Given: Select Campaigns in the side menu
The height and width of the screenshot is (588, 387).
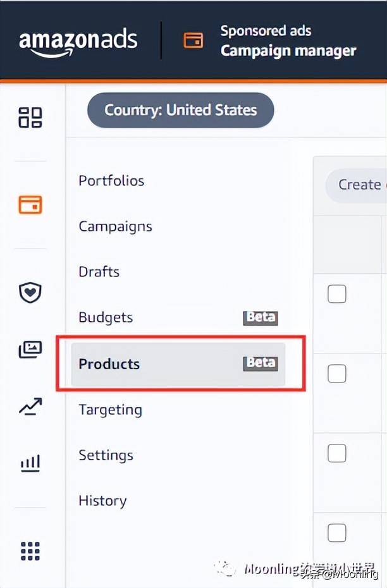Looking at the screenshot, I should 115,226.
